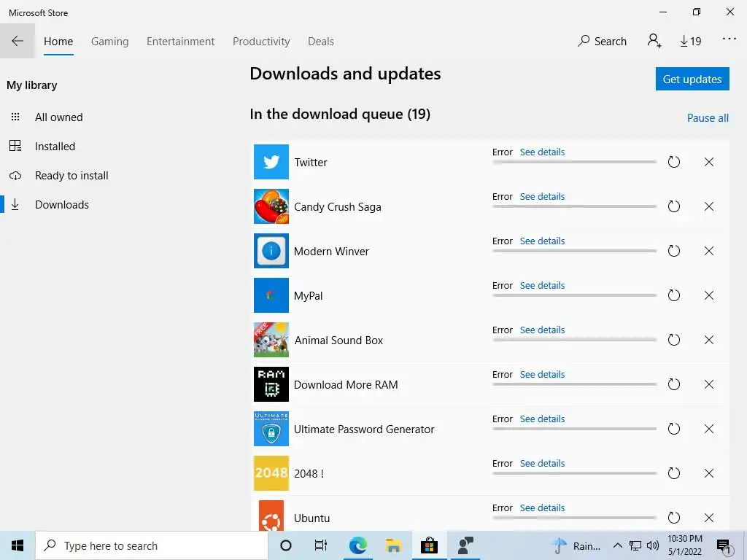Cancel the 2048 ! download

point(709,473)
